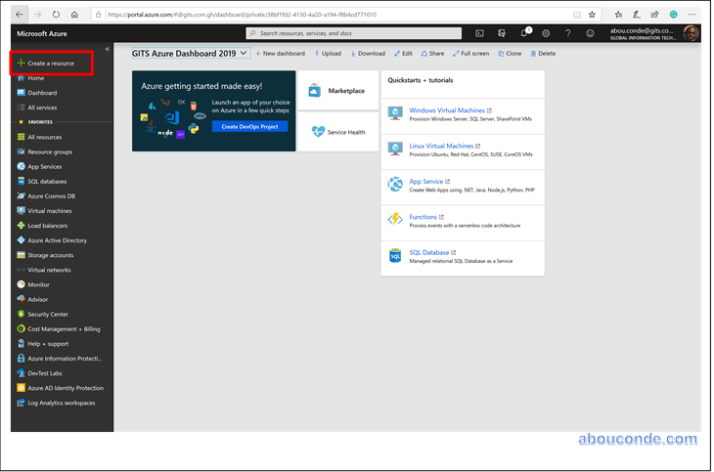Click the help question mark icon
Viewport: 714px width, 472px height.
(568, 33)
